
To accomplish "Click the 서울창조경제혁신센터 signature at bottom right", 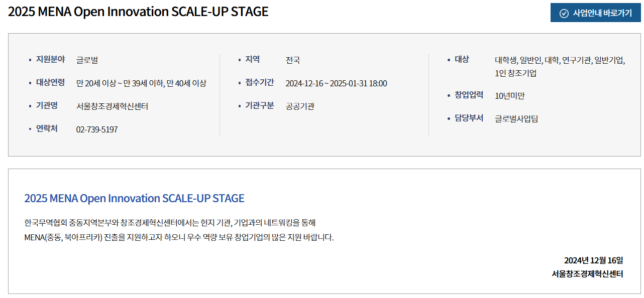I will [587, 274].
